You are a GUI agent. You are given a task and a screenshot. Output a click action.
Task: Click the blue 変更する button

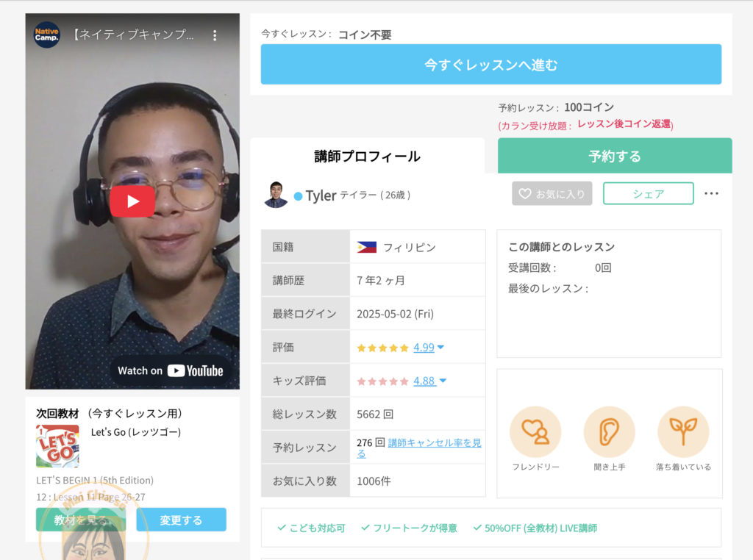[181, 520]
